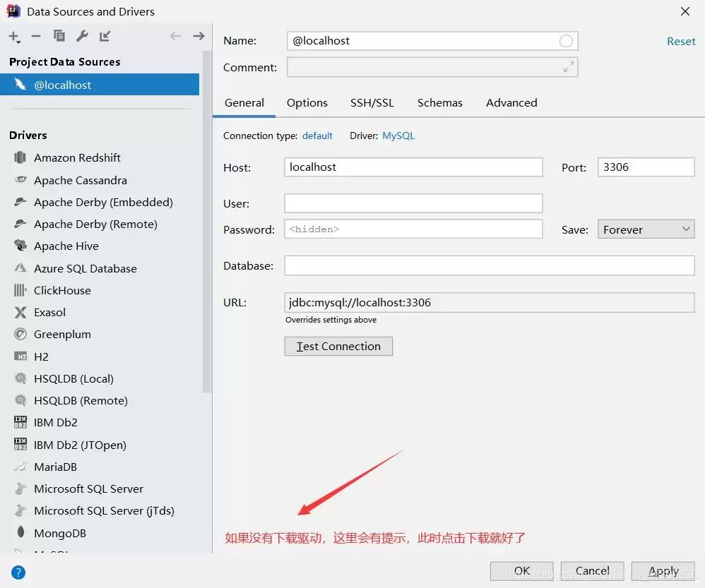Select the IBM Db2 driver icon
The width and height of the screenshot is (705, 588).
(20, 422)
